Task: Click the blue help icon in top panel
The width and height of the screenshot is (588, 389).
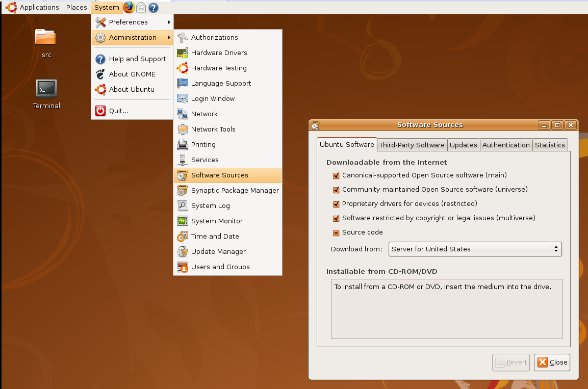Action: 153,8
